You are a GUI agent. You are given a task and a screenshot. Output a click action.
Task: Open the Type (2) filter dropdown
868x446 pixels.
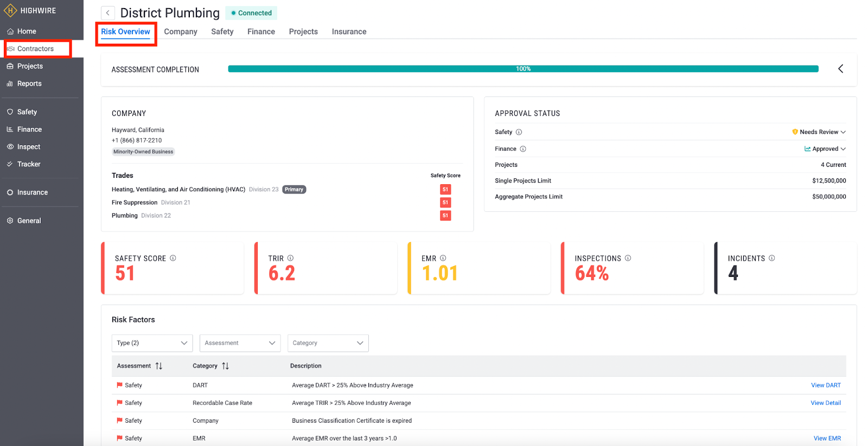tap(152, 343)
